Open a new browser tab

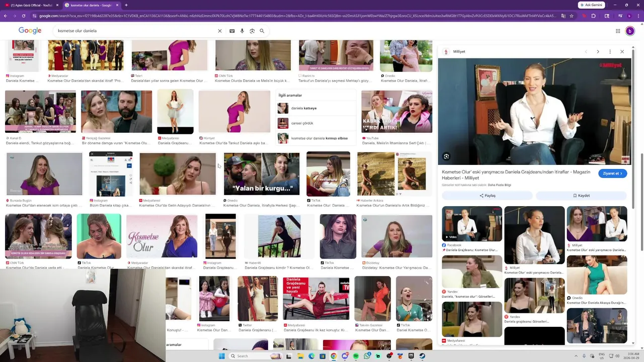[x=126, y=5]
